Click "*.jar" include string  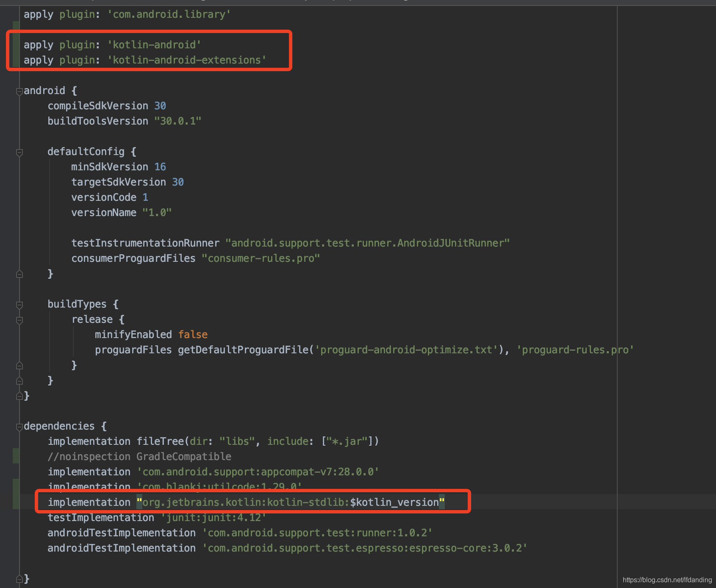click(347, 441)
